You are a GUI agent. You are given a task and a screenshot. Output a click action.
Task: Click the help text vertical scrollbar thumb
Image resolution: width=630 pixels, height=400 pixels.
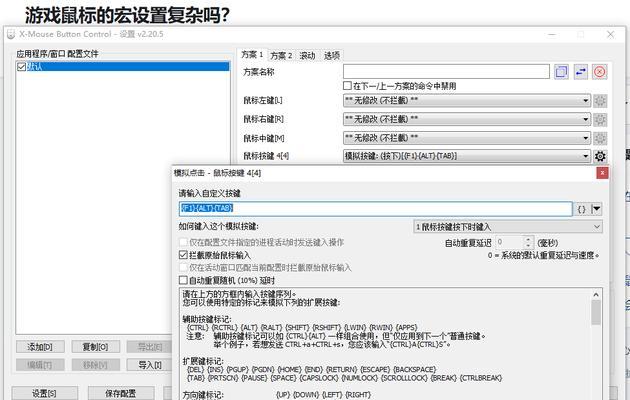tap(596, 313)
